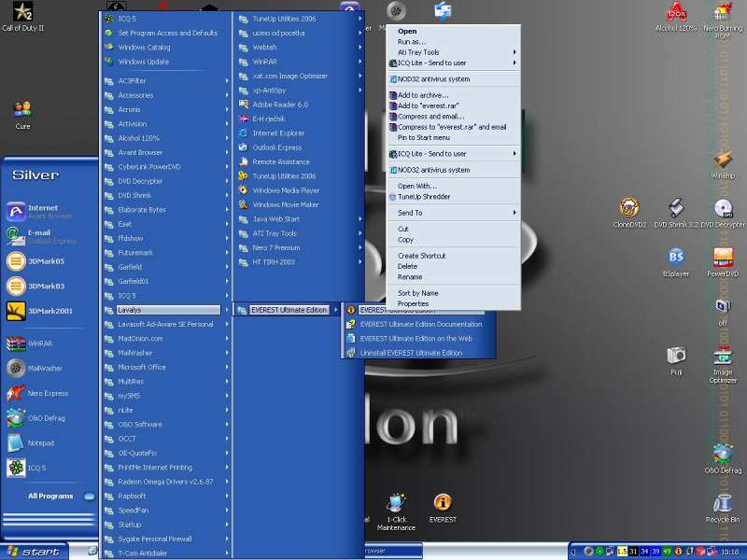Image resolution: width=747 pixels, height=560 pixels.
Task: Open Winamp desktop icon
Action: pyautogui.click(x=723, y=164)
